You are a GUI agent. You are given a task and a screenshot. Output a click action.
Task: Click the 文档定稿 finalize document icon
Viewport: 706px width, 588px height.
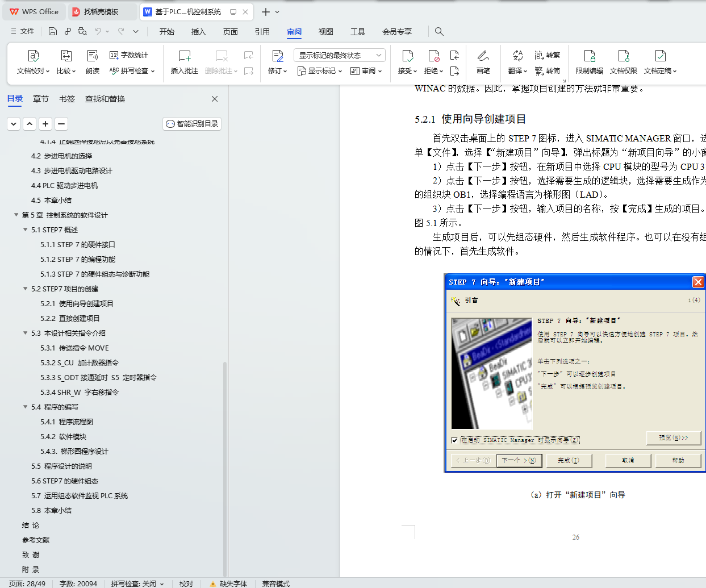click(x=660, y=56)
